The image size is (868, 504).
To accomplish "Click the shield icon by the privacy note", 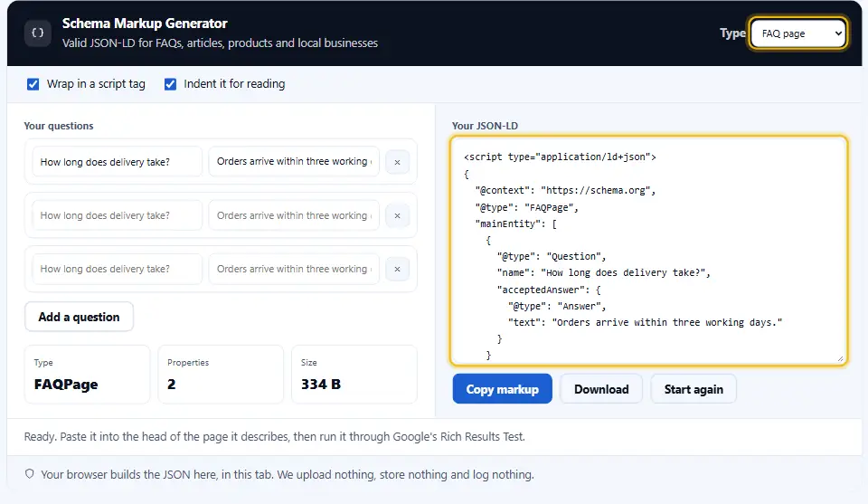I will coord(30,474).
